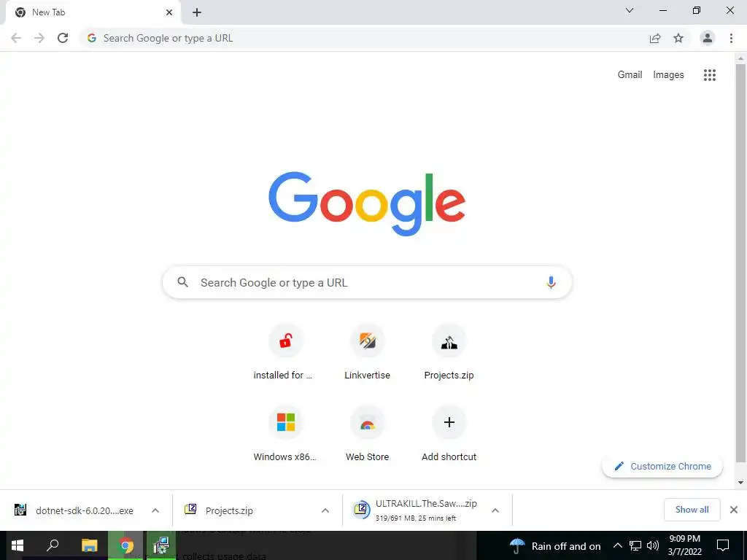This screenshot has height=560, width=747.
Task: Open the volume control in tray
Action: point(653,545)
